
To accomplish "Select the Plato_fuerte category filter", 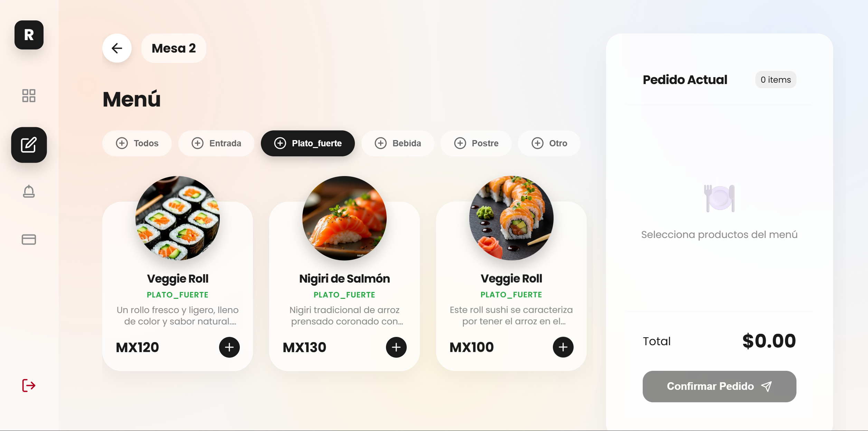I will point(308,143).
